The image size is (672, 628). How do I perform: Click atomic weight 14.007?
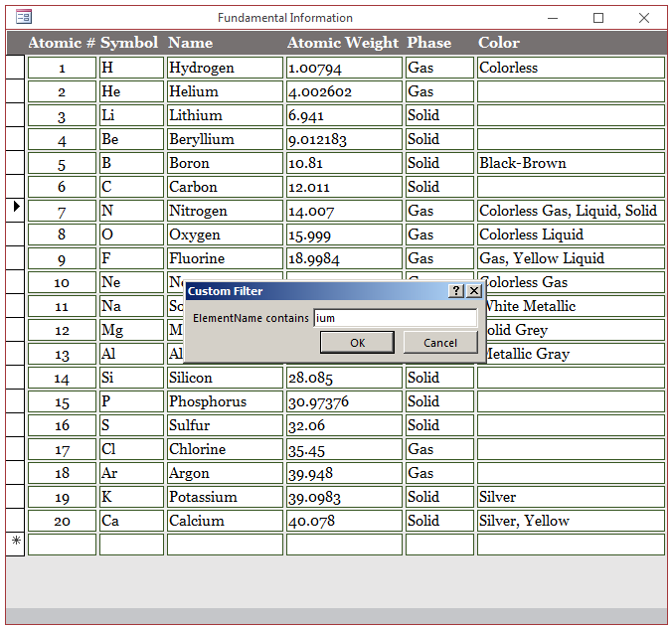[x=344, y=211]
